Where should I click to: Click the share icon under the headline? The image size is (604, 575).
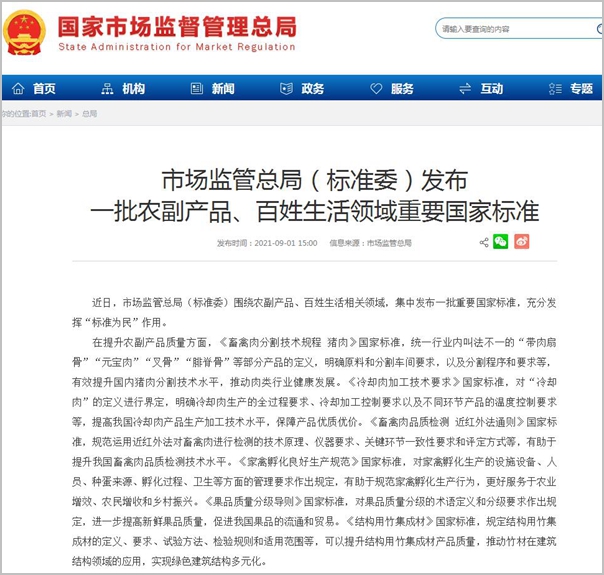(484, 242)
